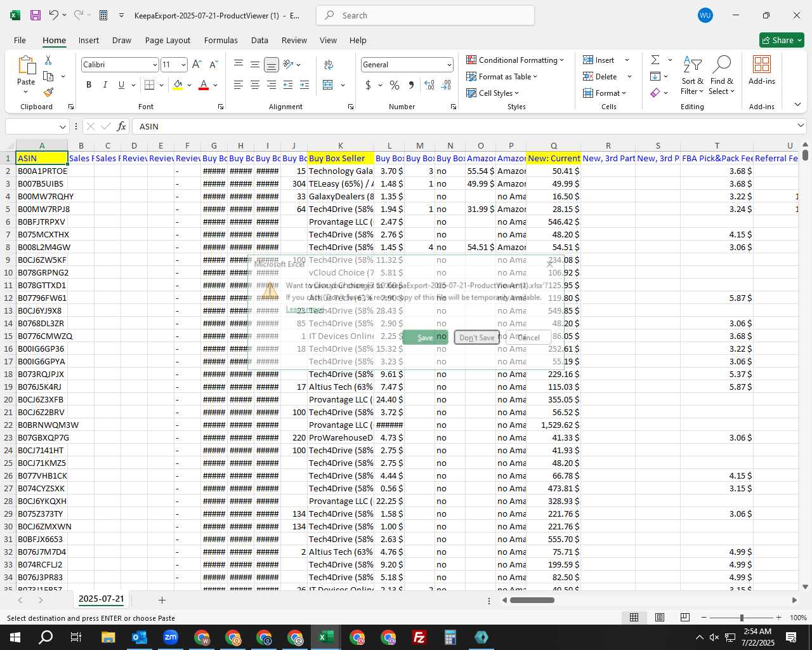Switch to the Page Layout tab

[167, 40]
